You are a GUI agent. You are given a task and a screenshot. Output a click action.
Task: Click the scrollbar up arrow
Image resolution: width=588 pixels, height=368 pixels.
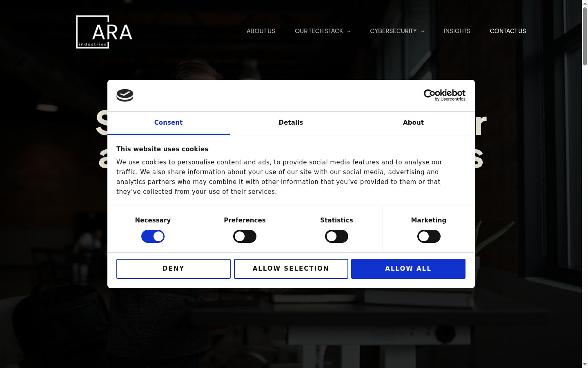pos(585,3)
